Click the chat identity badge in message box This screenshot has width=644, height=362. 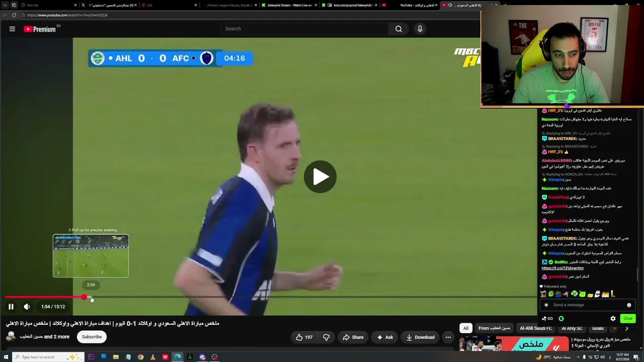(546, 305)
